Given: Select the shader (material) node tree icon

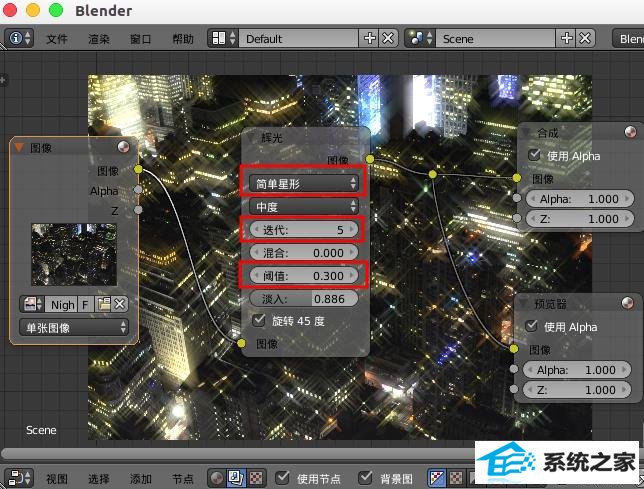Looking at the screenshot, I should 216,478.
